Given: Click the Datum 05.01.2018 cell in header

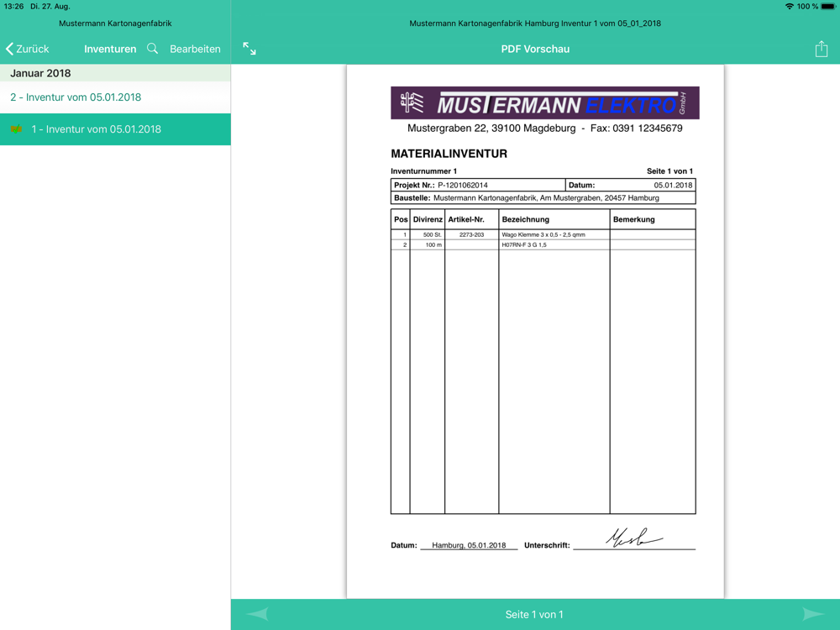Looking at the screenshot, I should [631, 185].
